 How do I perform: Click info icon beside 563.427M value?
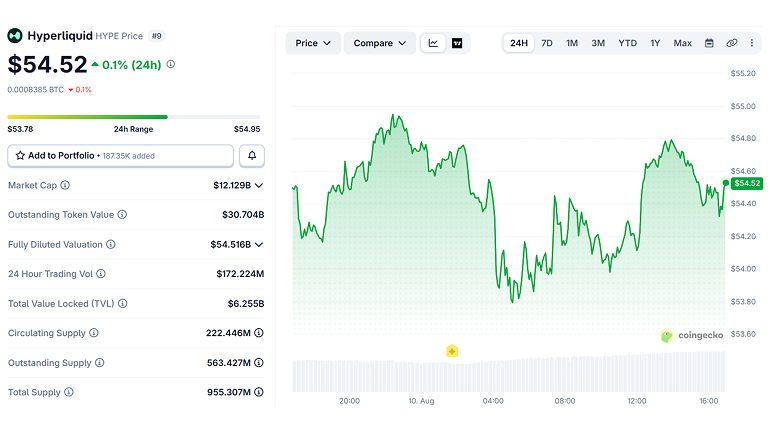pos(259,363)
